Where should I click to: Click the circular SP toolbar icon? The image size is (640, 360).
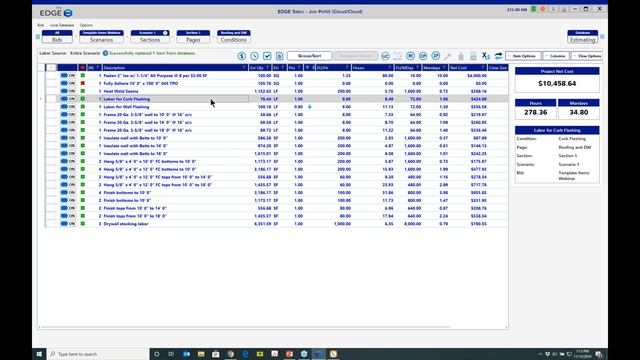coord(436,56)
